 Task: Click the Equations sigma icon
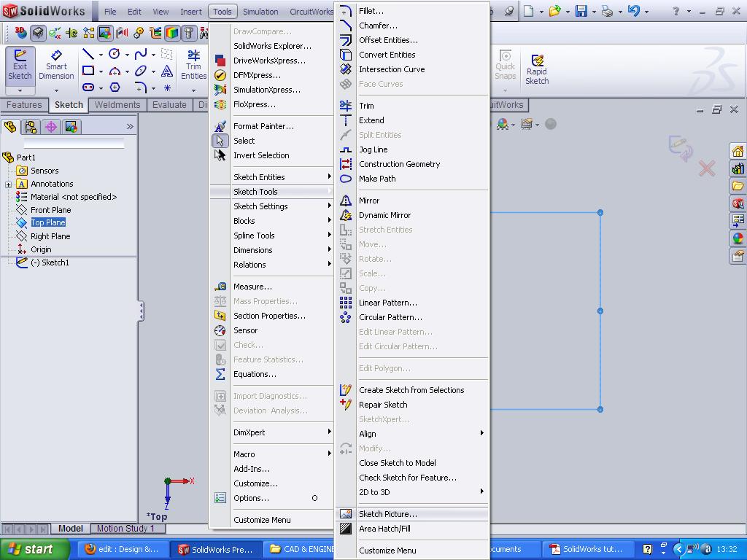point(220,374)
